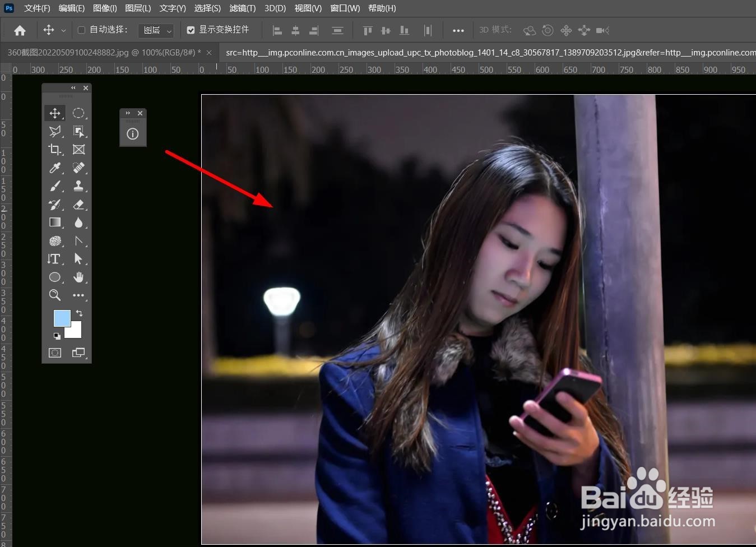Select the Gradient tool
756x547 pixels.
(55, 222)
